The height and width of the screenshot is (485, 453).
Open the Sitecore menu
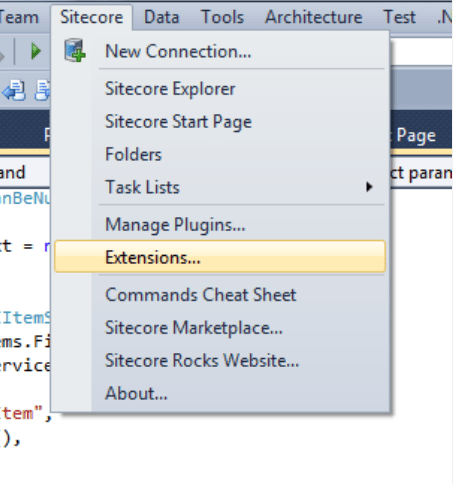pos(91,17)
